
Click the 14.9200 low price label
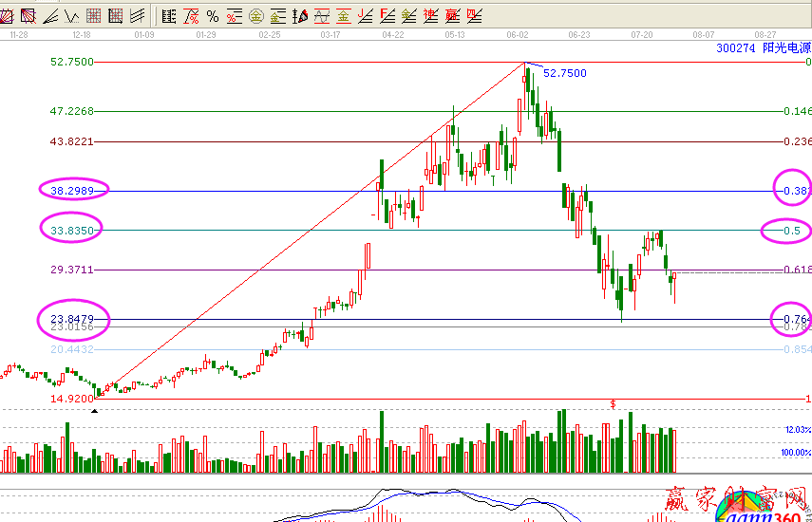click(71, 399)
